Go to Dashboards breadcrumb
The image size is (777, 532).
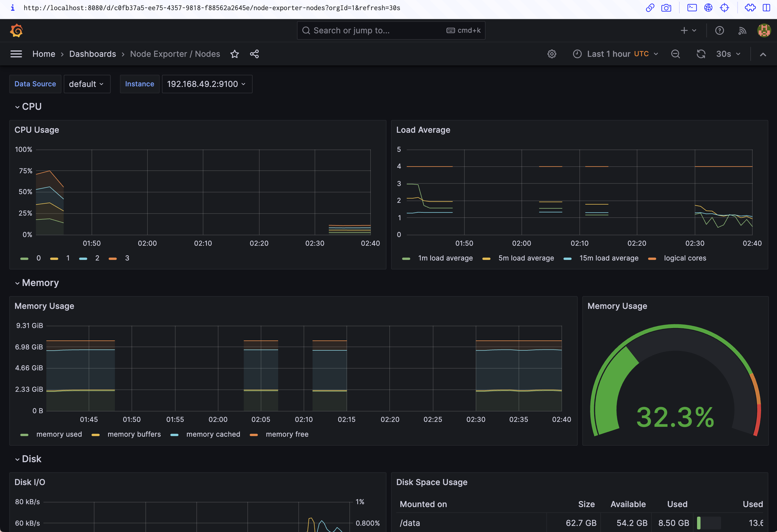click(x=92, y=54)
